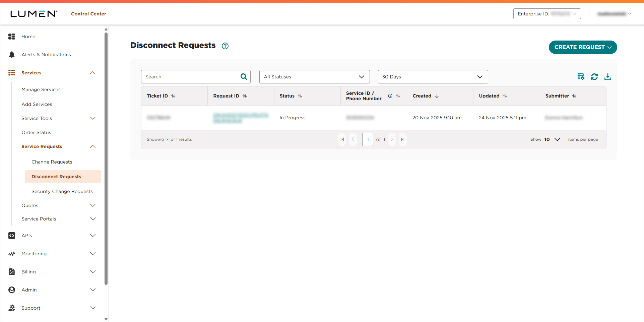Refresh the disconnect requests table
644x322 pixels.
[x=594, y=77]
